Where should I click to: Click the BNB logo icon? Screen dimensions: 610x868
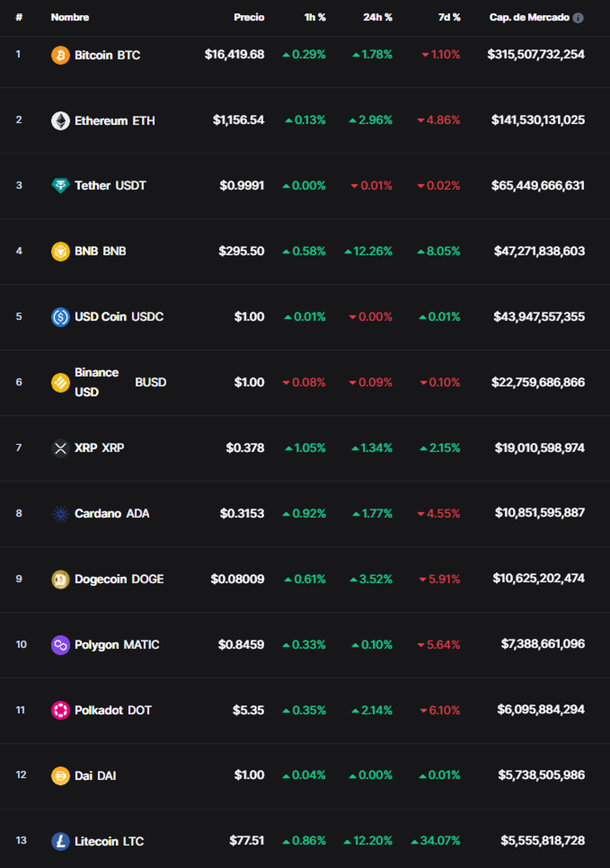(60, 251)
